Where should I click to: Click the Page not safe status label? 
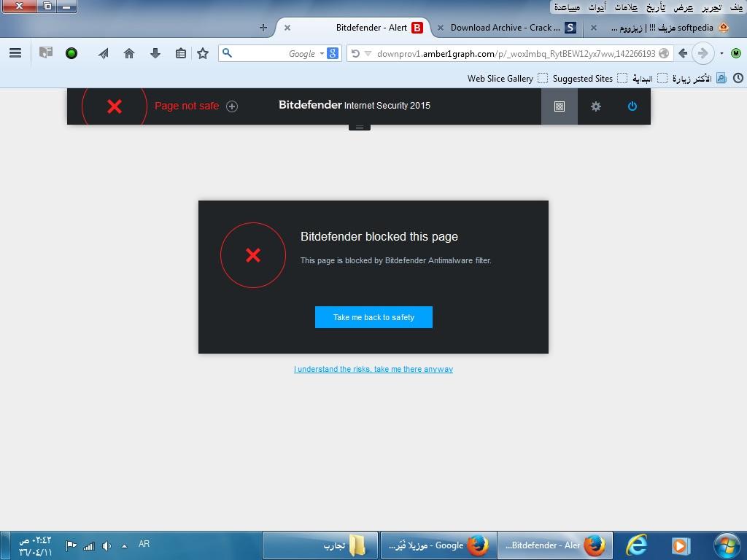coord(187,106)
